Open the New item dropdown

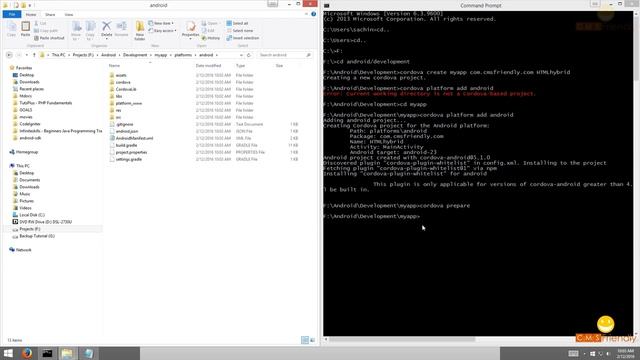(x=161, y=23)
